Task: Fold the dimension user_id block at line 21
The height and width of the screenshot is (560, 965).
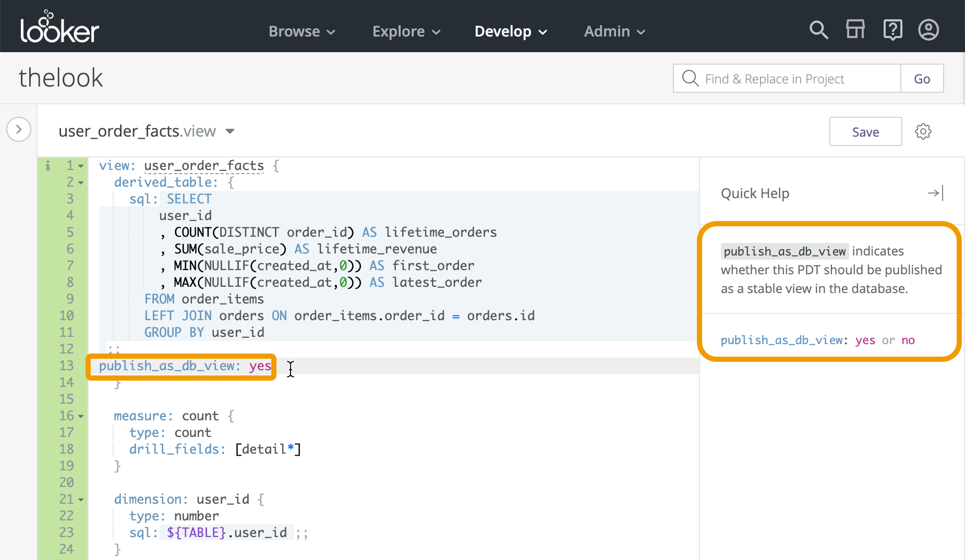Action: click(81, 500)
